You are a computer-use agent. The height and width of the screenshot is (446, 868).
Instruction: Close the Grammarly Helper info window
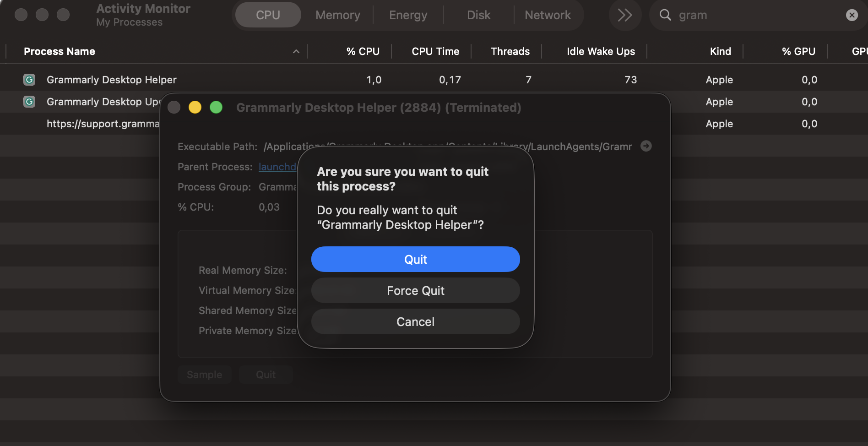(174, 107)
